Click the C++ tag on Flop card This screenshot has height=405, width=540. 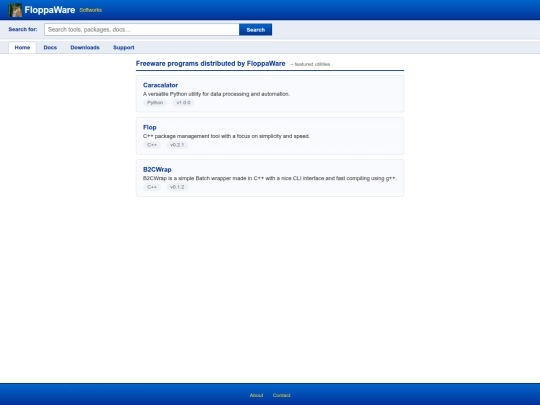tap(152, 145)
